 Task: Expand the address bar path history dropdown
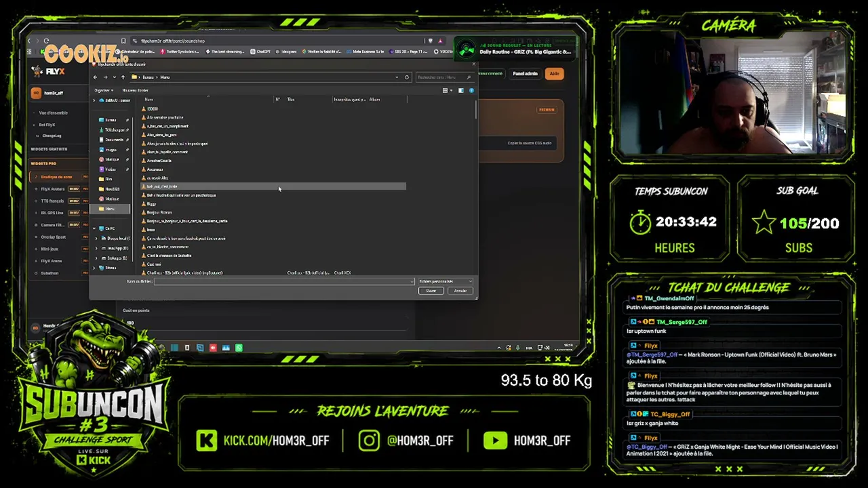tap(397, 77)
